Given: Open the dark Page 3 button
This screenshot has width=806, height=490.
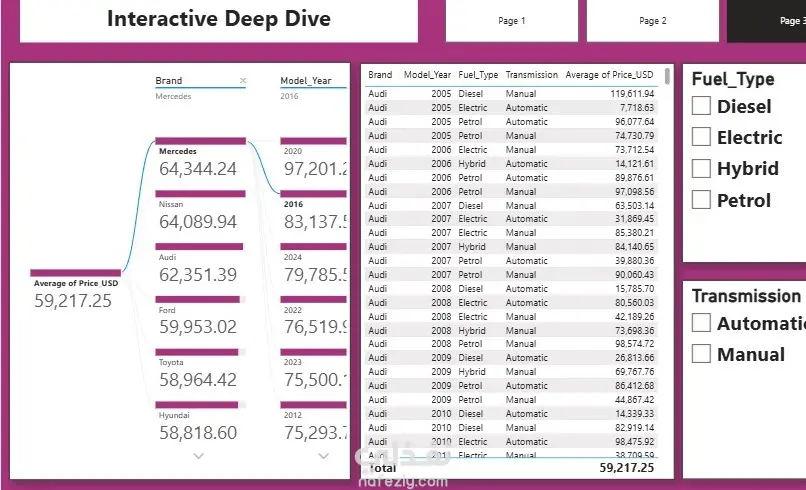Looking at the screenshot, I should [766, 21].
